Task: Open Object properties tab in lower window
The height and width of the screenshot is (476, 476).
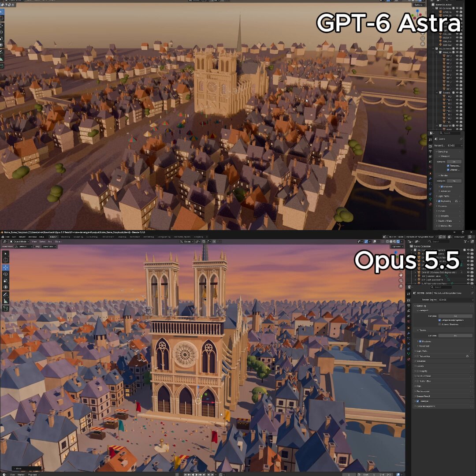Action: 409,328
